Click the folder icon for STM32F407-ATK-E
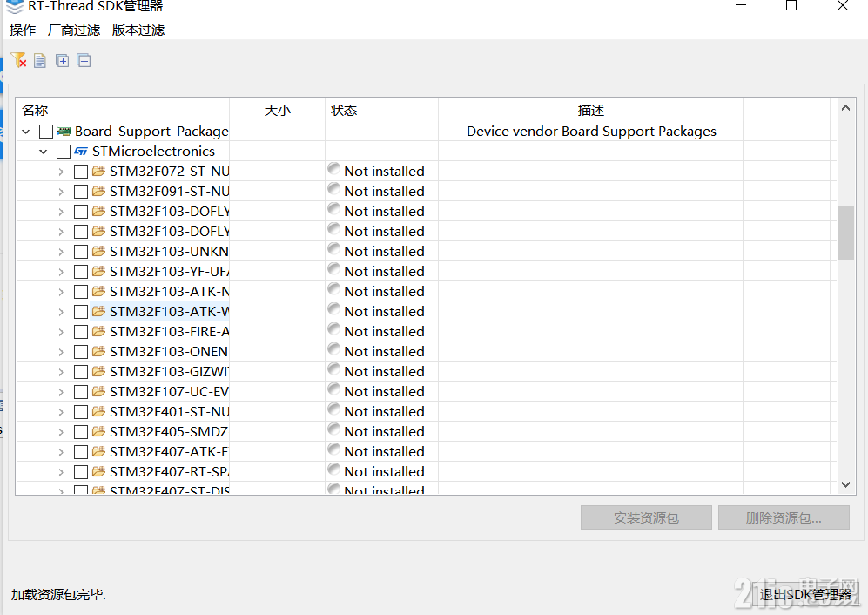The height and width of the screenshot is (615, 868). pos(99,452)
